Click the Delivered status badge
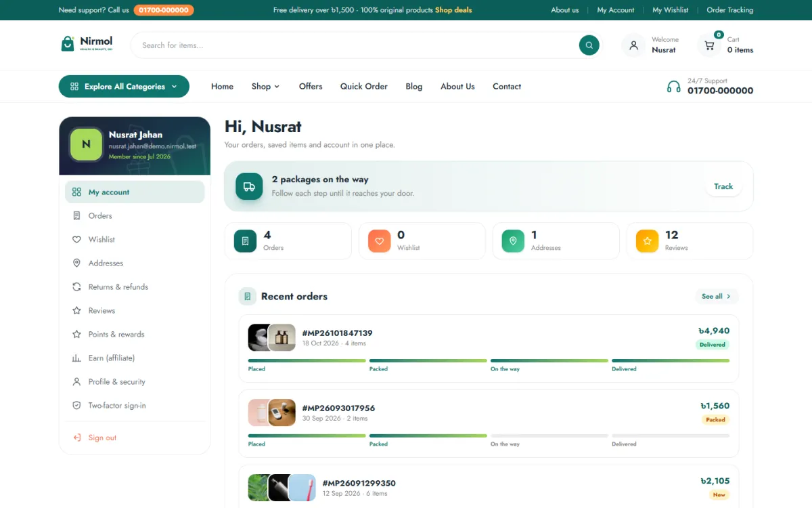The image size is (812, 508). [713, 345]
